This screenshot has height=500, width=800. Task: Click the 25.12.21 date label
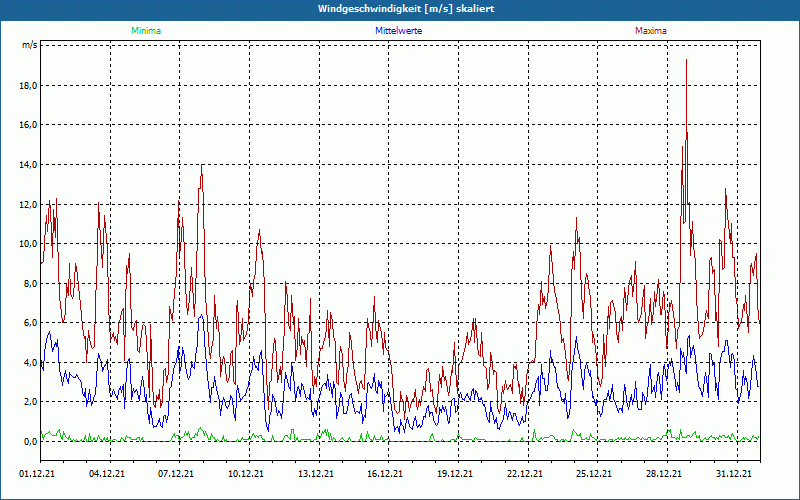point(594,474)
